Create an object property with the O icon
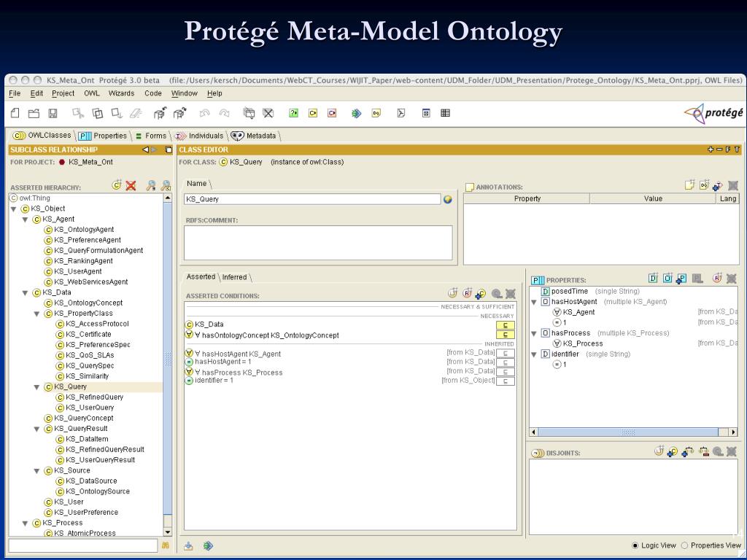Image resolution: width=747 pixels, height=560 pixels. pyautogui.click(x=667, y=278)
